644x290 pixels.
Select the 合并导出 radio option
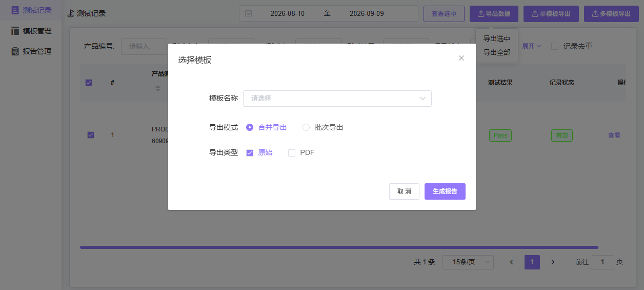(x=267, y=127)
